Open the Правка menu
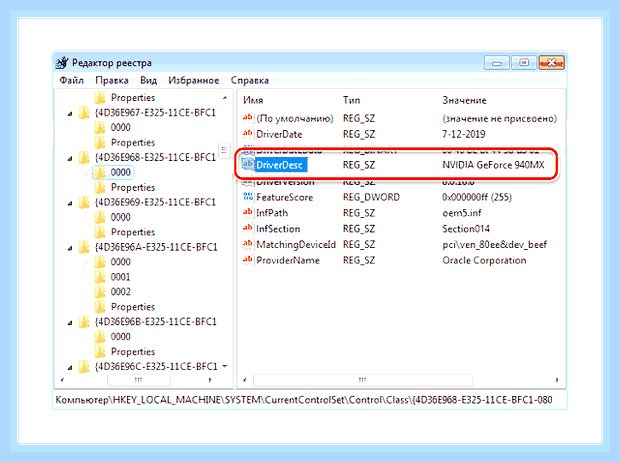 coord(112,80)
